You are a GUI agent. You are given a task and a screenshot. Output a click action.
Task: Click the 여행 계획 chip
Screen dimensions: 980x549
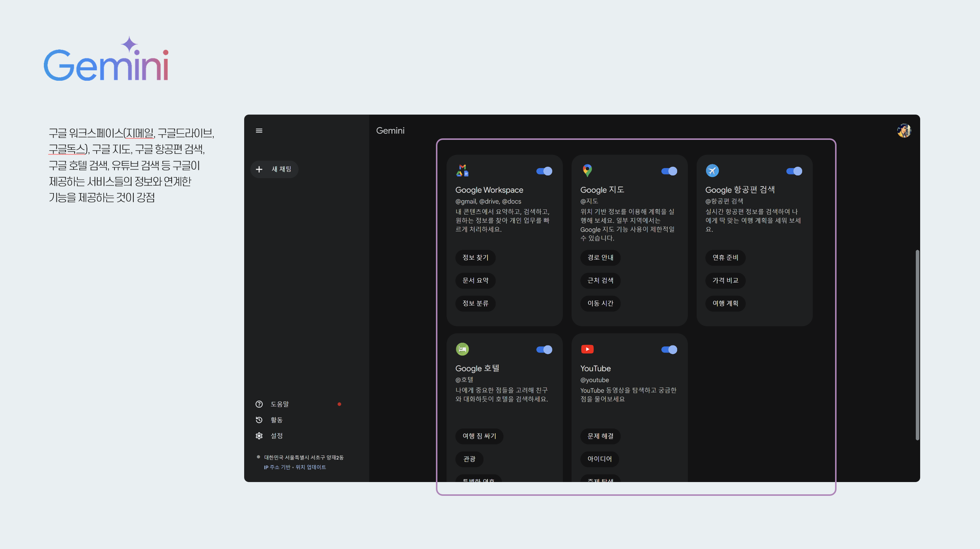tap(725, 303)
